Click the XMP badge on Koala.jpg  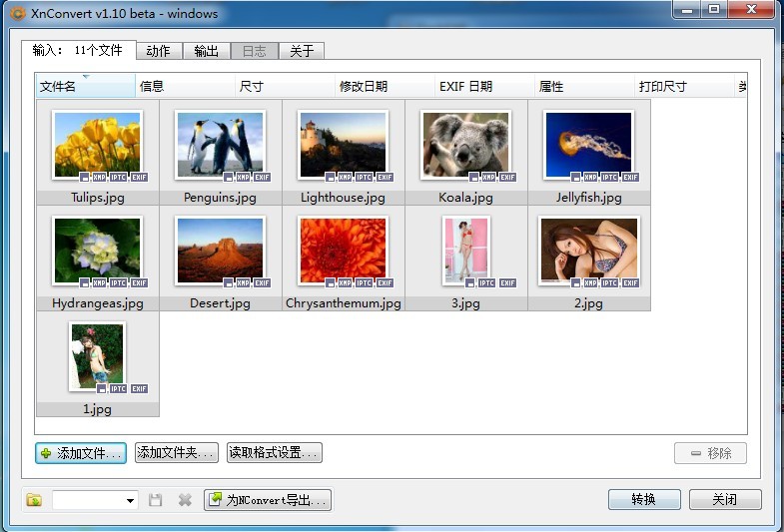[488, 177]
